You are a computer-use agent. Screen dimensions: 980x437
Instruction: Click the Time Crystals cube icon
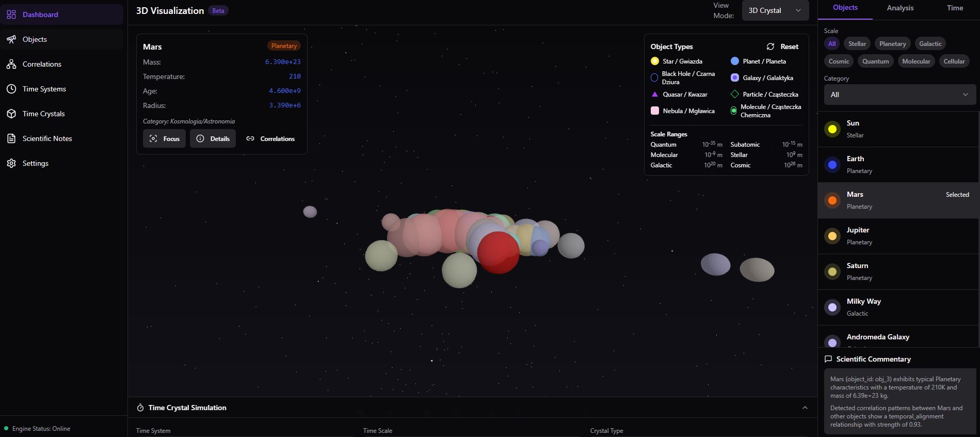click(x=11, y=114)
